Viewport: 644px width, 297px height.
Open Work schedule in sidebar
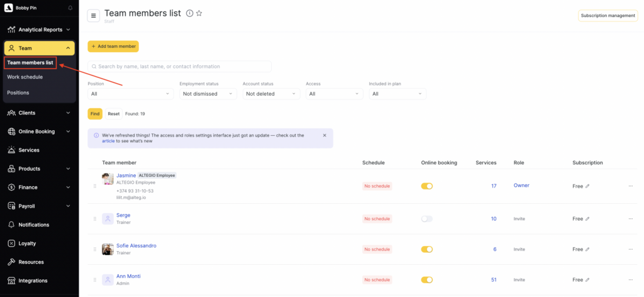click(x=25, y=77)
